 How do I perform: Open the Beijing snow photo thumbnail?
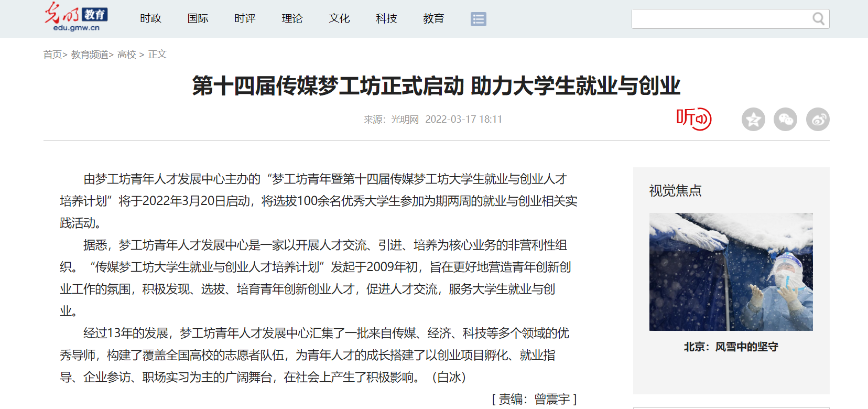731,272
